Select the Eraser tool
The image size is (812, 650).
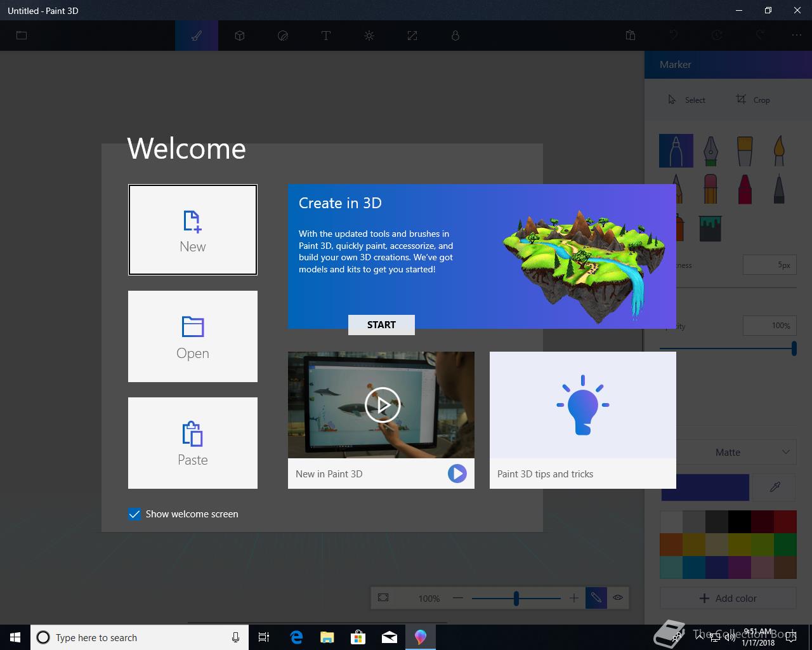coord(710,189)
